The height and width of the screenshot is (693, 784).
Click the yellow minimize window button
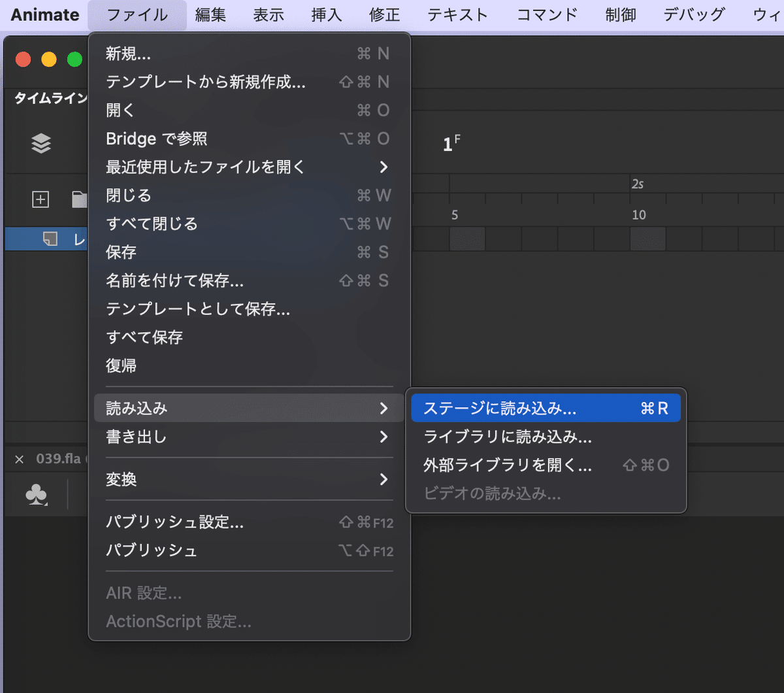tap(49, 59)
